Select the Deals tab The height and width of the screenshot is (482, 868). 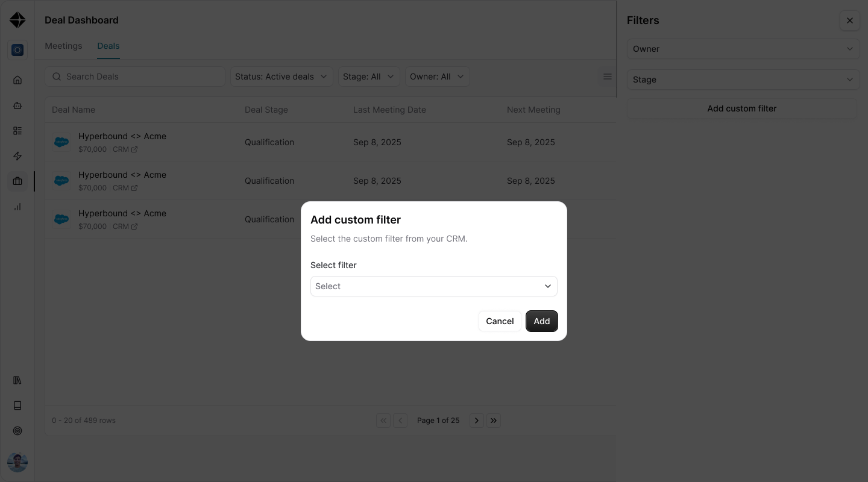108,46
